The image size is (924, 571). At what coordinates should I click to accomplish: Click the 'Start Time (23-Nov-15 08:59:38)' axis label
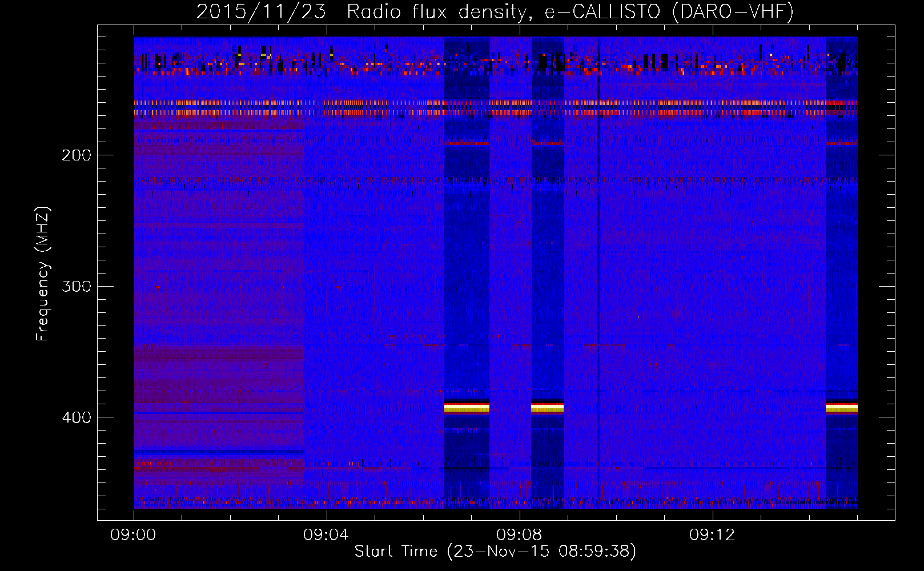(495, 552)
